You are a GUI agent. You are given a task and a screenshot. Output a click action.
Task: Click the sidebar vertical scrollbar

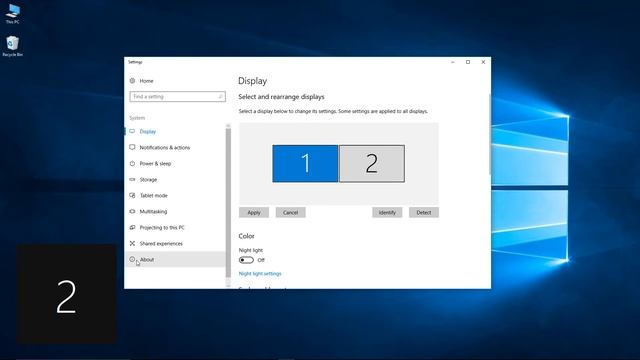pos(228,202)
